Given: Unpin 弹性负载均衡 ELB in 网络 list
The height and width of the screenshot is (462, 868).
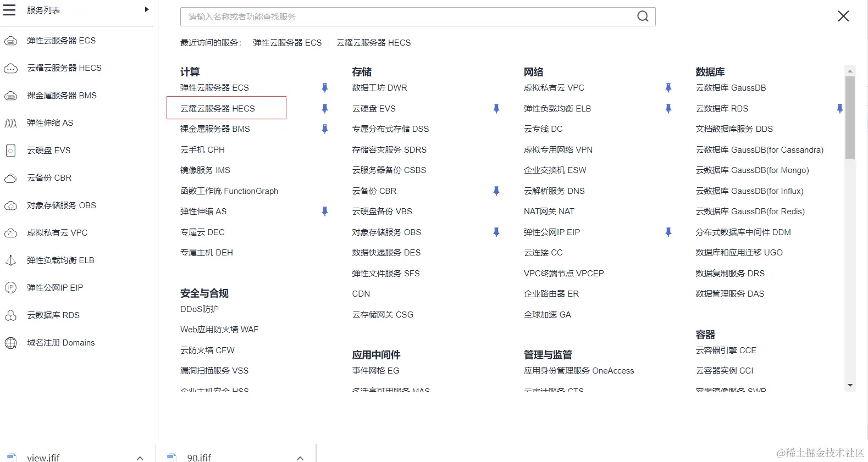Looking at the screenshot, I should click(668, 109).
